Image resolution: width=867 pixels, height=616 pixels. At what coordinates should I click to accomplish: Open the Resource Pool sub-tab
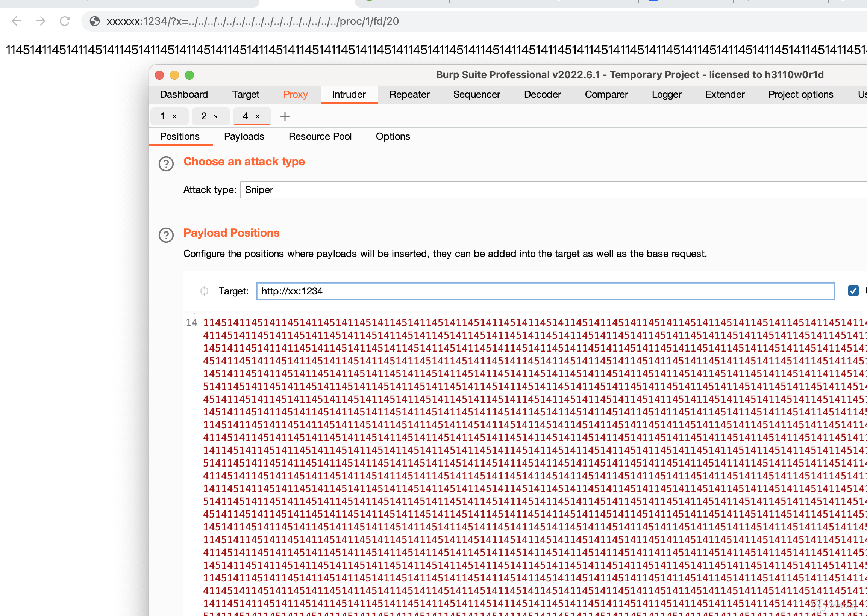(x=320, y=137)
